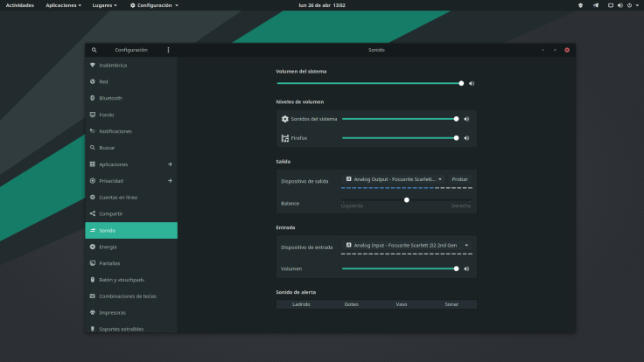The image size is (644, 362).
Task: Click the search icon in Configuración header
Action: (94, 50)
